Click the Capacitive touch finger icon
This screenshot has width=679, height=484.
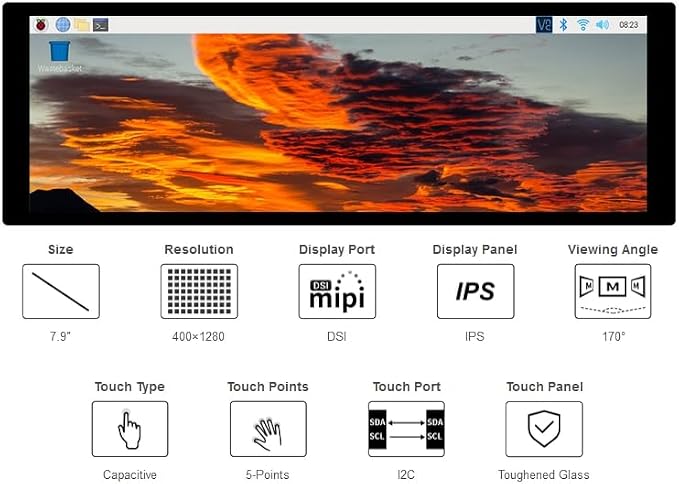pyautogui.click(x=130, y=429)
